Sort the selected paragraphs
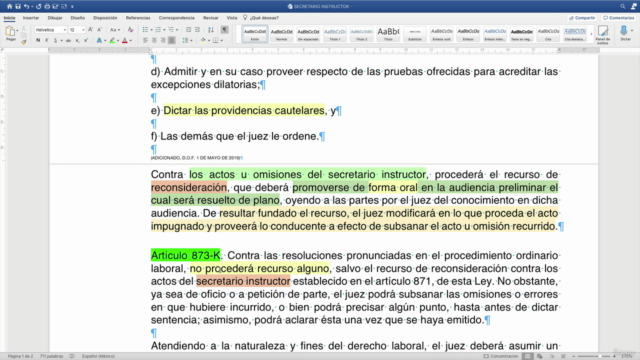 click(x=211, y=29)
